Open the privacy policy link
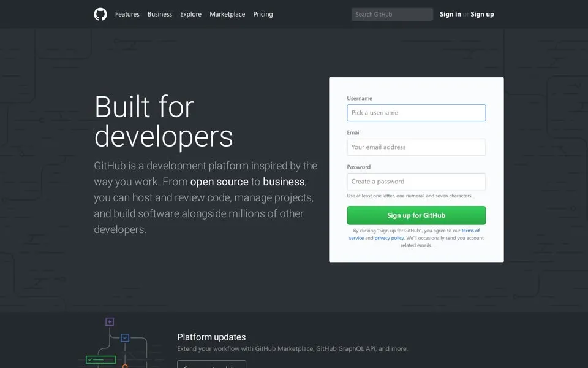The image size is (588, 368). (x=390, y=238)
